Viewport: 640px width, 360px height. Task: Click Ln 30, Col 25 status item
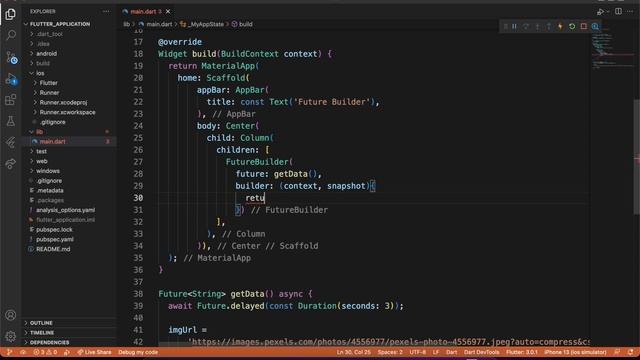353,352
